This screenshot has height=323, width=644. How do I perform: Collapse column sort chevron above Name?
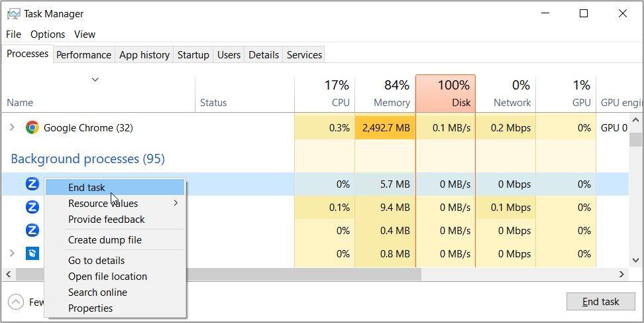pyautogui.click(x=95, y=80)
